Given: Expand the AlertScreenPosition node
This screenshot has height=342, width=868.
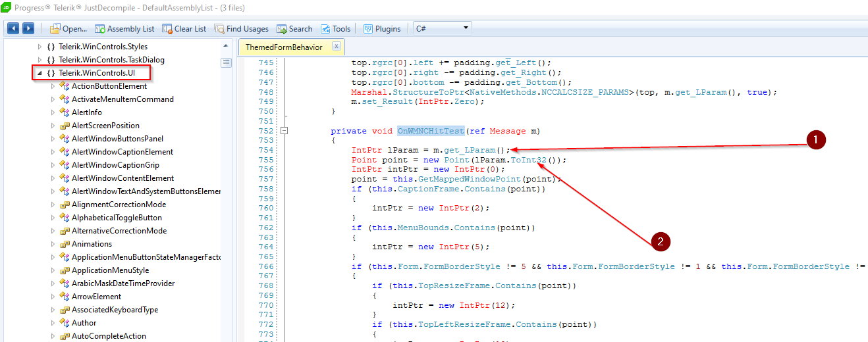Looking at the screenshot, I should click(x=53, y=126).
